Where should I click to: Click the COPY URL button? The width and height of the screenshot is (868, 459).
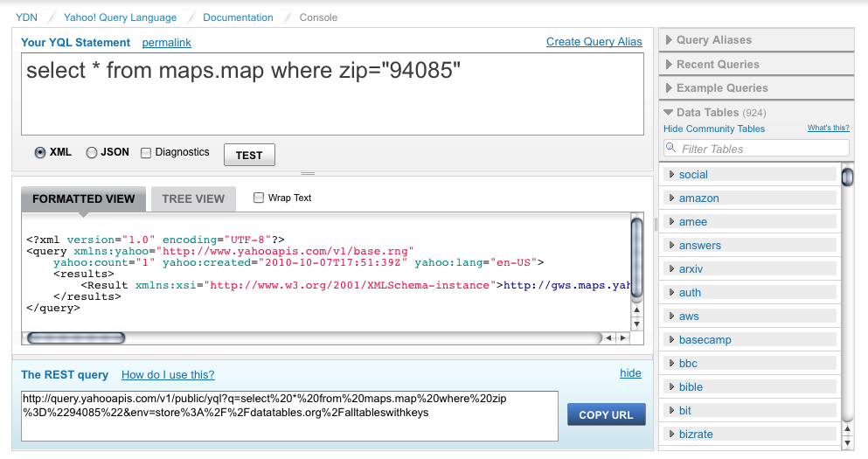pos(606,414)
